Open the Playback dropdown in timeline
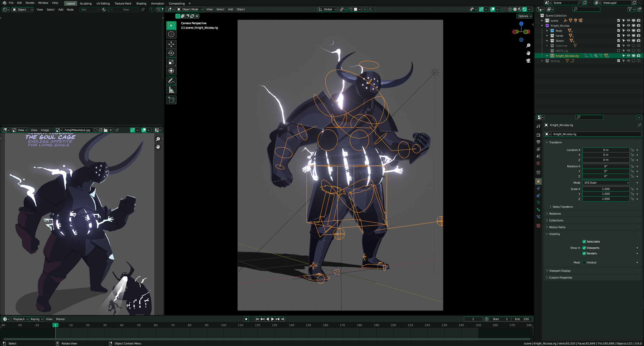The width and height of the screenshot is (644, 346). click(20, 319)
